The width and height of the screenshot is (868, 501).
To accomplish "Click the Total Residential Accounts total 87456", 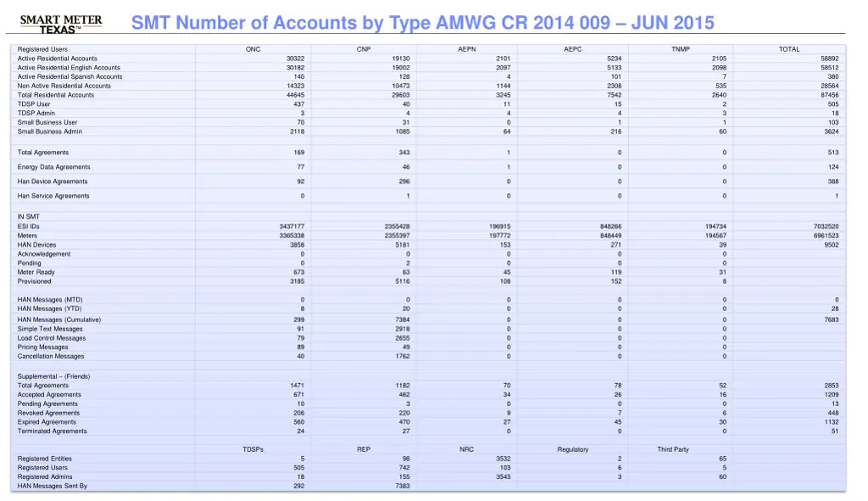I will pos(829,95).
